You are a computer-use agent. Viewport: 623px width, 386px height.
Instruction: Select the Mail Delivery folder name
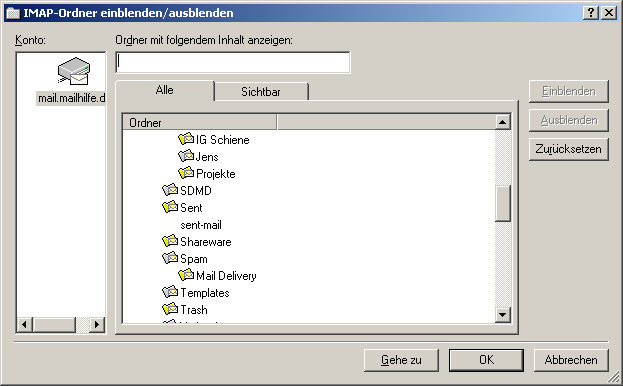(x=226, y=276)
